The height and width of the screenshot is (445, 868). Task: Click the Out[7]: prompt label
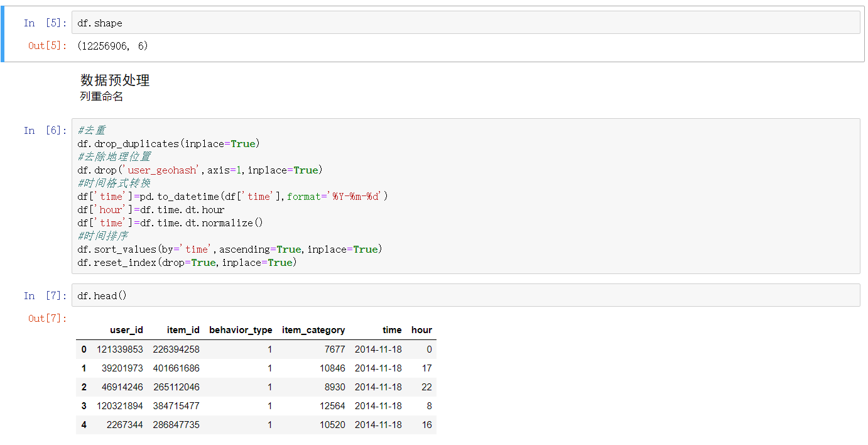pyautogui.click(x=47, y=319)
